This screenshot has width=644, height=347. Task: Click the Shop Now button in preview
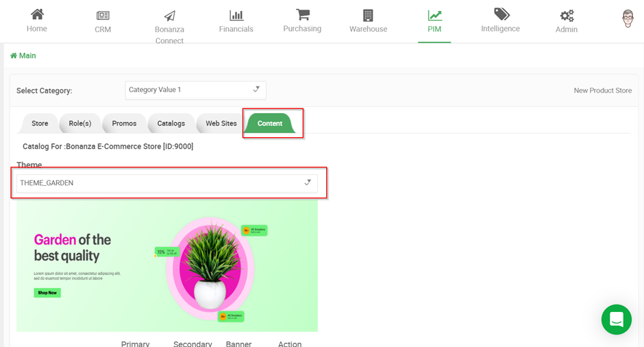(47, 293)
